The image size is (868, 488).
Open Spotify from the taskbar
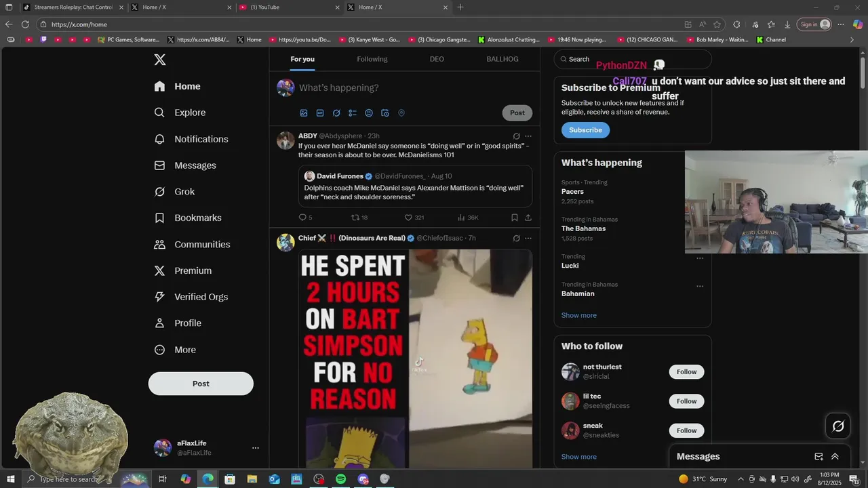[340, 479]
